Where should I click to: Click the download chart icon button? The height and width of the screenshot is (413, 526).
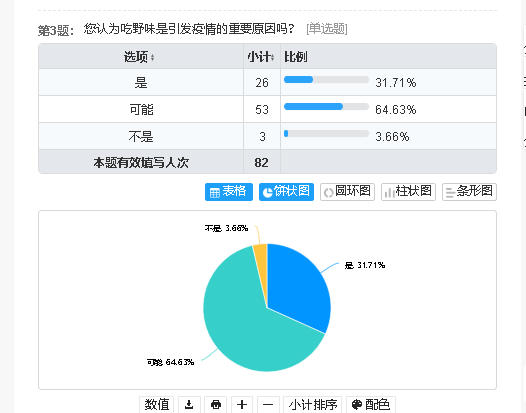189,404
